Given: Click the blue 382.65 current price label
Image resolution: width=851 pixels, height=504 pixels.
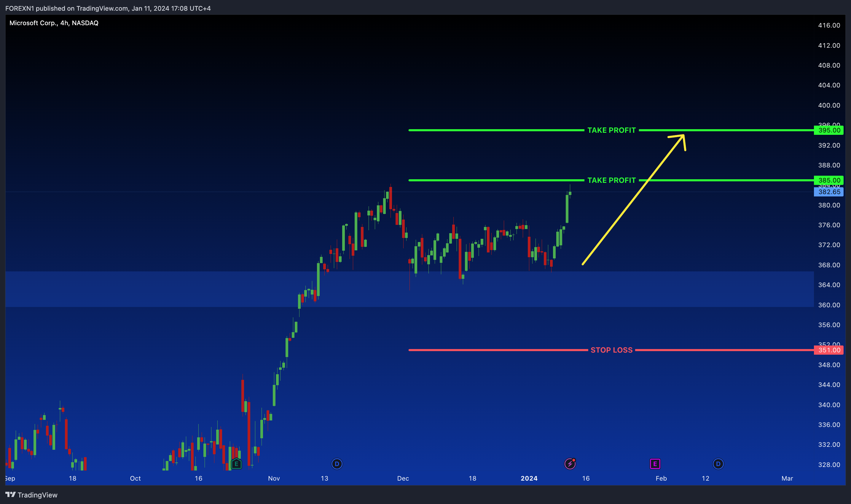Looking at the screenshot, I should [828, 192].
